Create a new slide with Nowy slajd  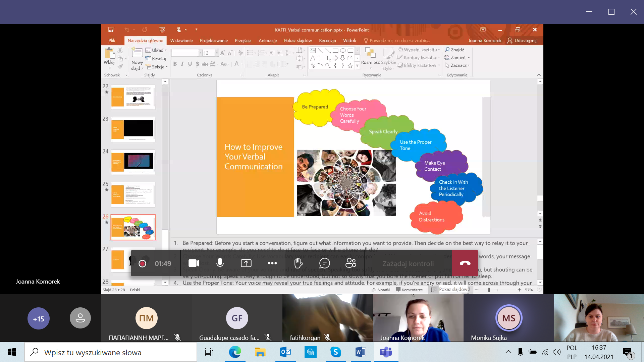tap(137, 59)
